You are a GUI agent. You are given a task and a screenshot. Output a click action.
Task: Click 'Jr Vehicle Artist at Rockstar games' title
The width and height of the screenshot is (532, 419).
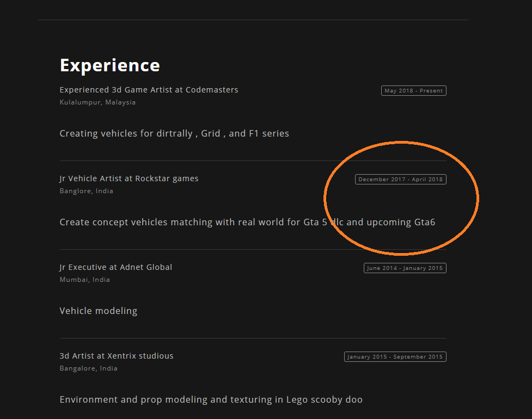coord(129,178)
